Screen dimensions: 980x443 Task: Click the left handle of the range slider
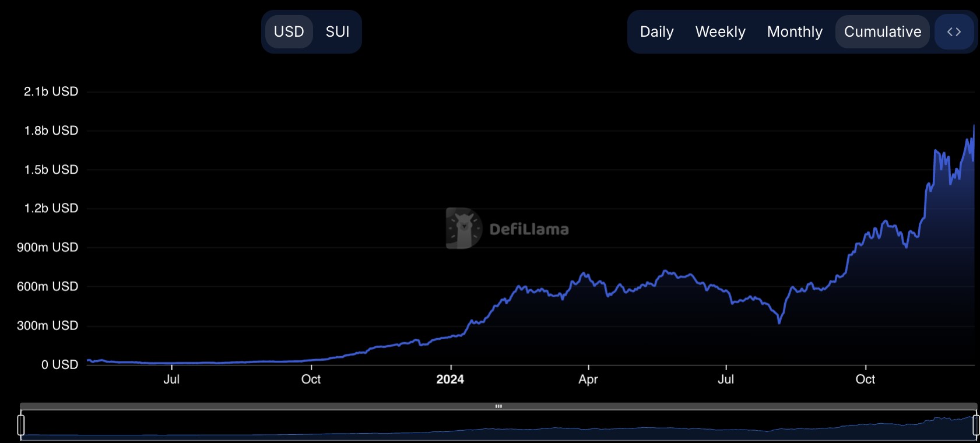click(21, 425)
